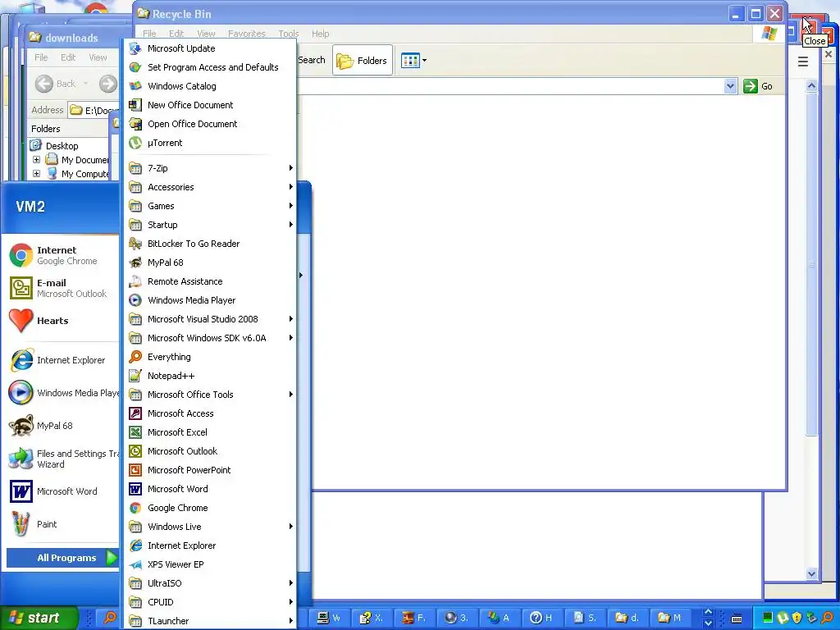The width and height of the screenshot is (840, 630).
Task: Expand Microsoft Windows SDK v6.0A submenu
Action: point(210,338)
